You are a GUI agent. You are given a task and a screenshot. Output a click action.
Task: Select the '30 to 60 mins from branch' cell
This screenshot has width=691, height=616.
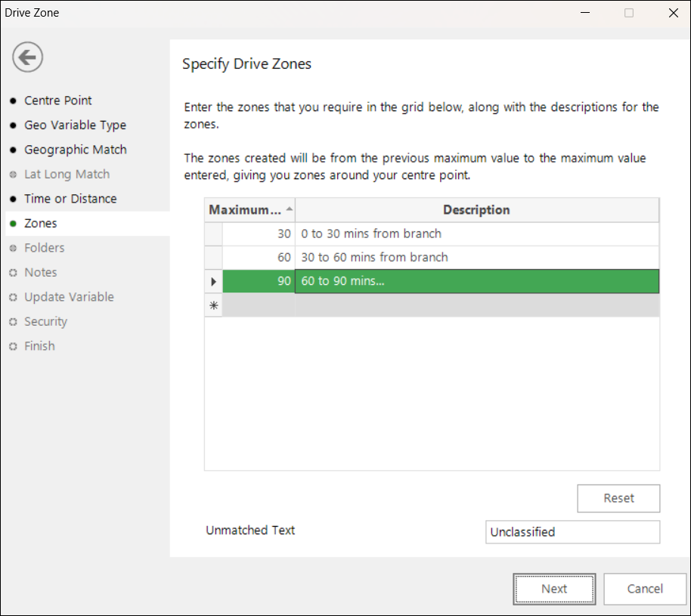(x=477, y=257)
